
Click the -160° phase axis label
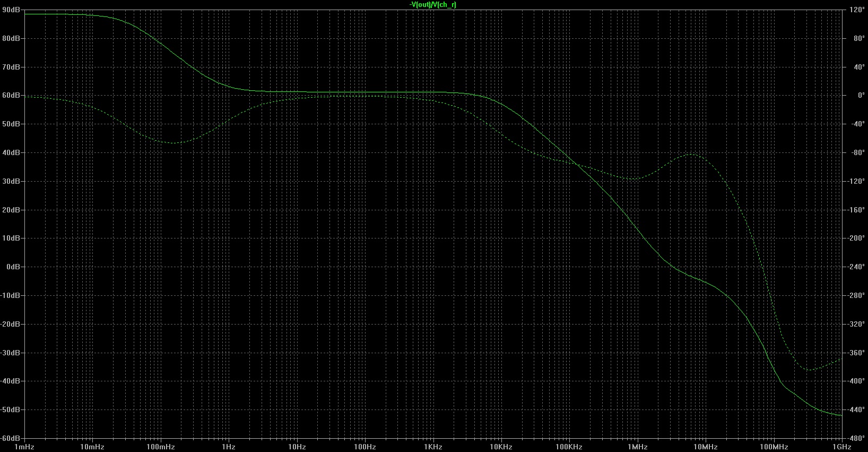(856, 210)
